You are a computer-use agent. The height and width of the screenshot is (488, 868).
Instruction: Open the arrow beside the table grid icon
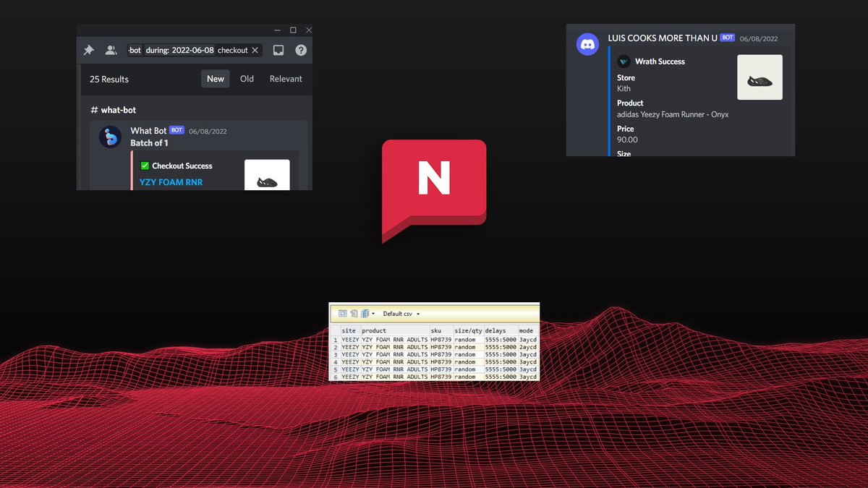373,314
